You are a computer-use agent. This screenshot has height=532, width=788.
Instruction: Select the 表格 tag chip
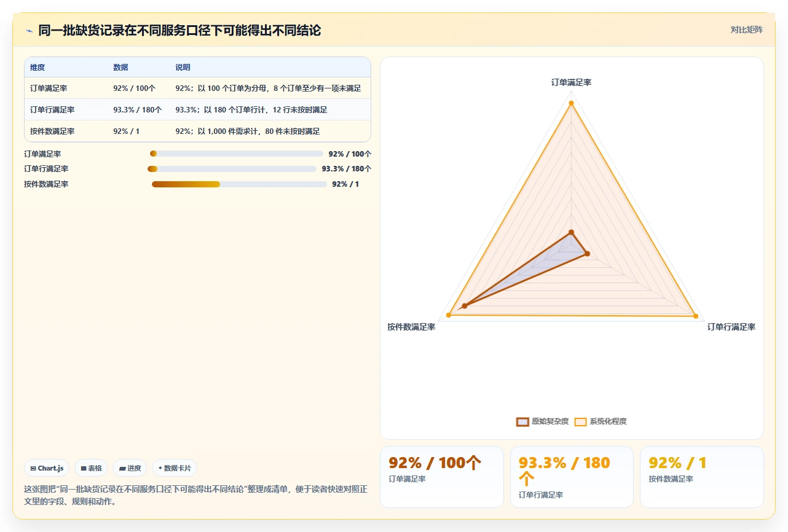click(x=91, y=468)
